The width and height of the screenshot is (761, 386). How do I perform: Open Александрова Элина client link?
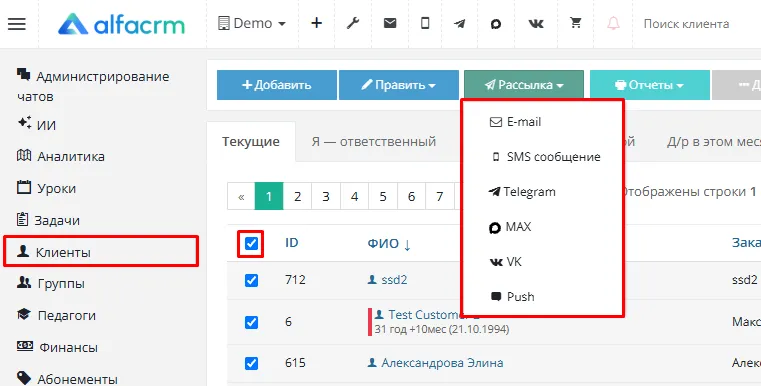point(442,363)
